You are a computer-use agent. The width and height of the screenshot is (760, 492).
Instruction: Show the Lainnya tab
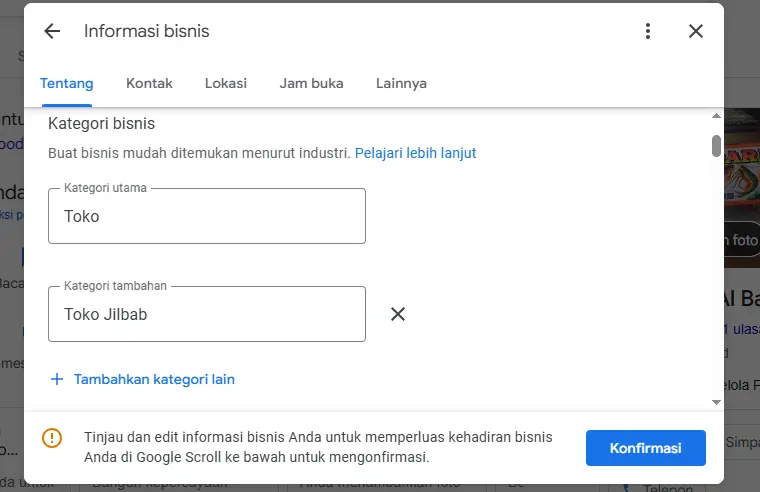(401, 83)
